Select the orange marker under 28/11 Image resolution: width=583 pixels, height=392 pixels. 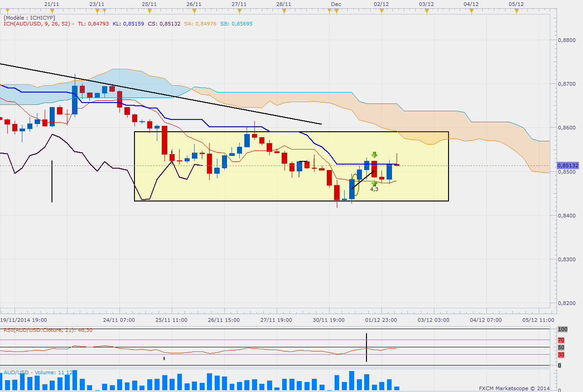point(284,10)
